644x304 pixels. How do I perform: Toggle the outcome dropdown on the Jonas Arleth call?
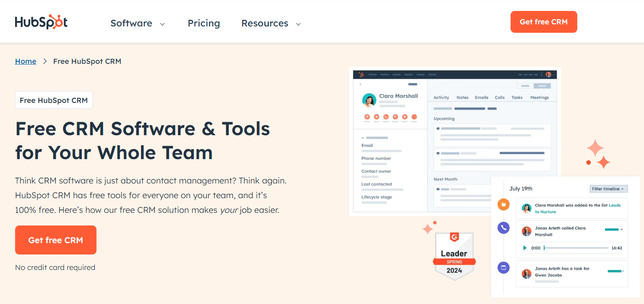point(622,230)
